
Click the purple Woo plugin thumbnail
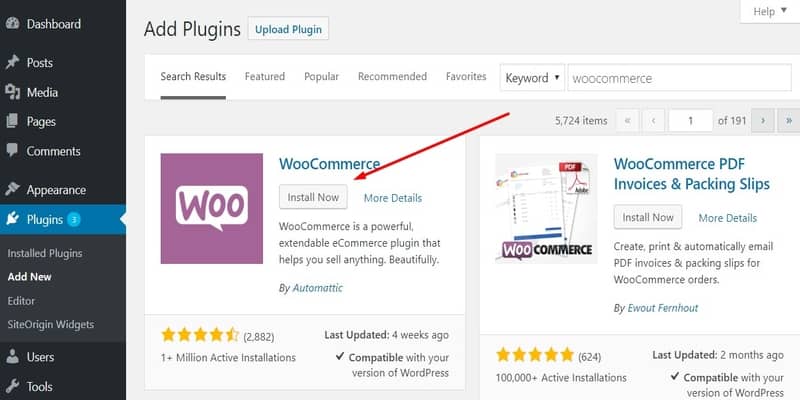(212, 209)
